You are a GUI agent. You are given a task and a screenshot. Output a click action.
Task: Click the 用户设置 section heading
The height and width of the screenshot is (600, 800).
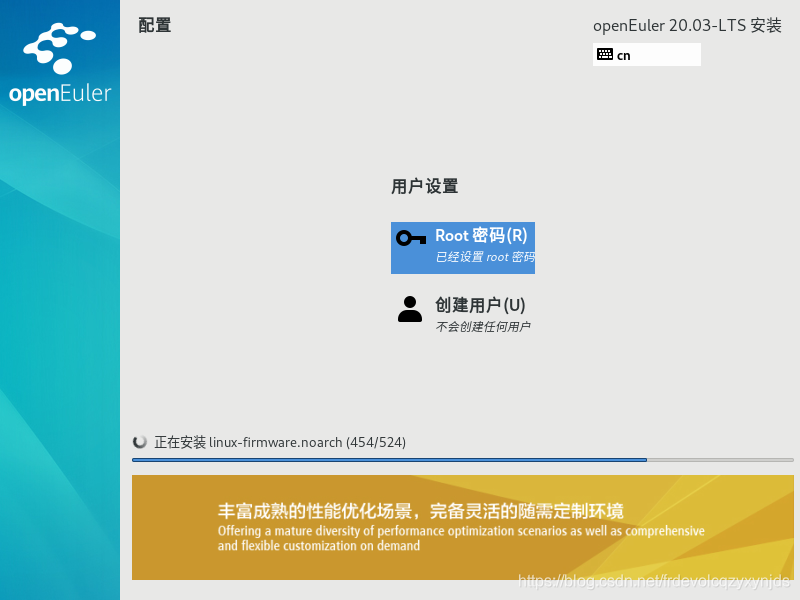(425, 186)
